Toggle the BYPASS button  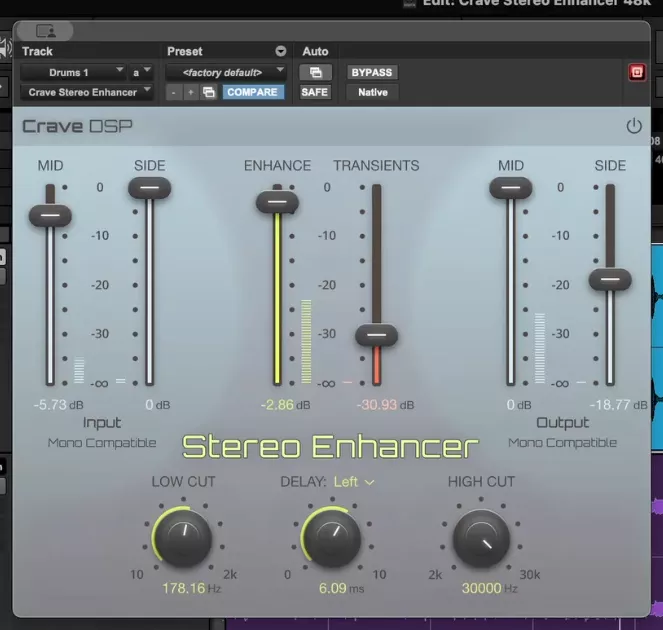coord(372,72)
